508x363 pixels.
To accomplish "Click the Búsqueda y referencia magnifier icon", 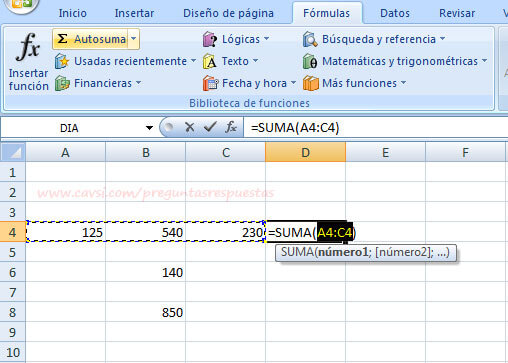I will coord(310,39).
